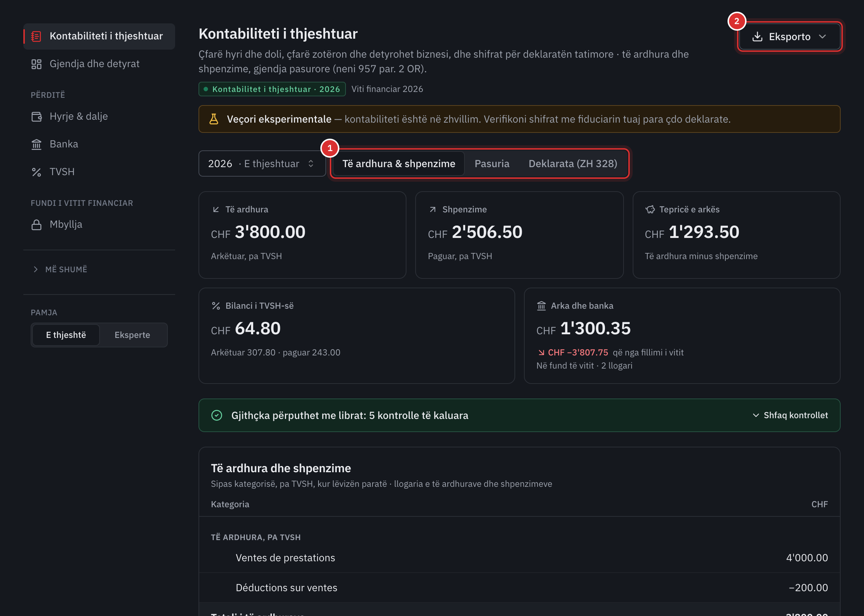Open the 2026 · E thjeshtuar year selector

[262, 163]
